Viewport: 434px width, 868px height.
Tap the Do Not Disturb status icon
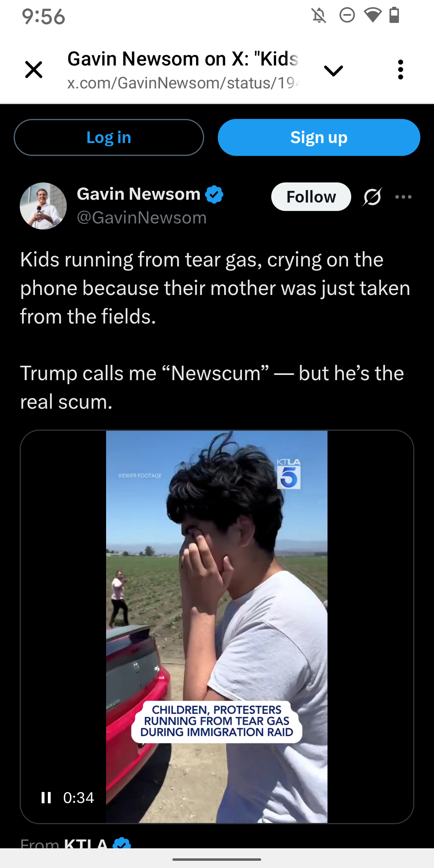coord(347,15)
